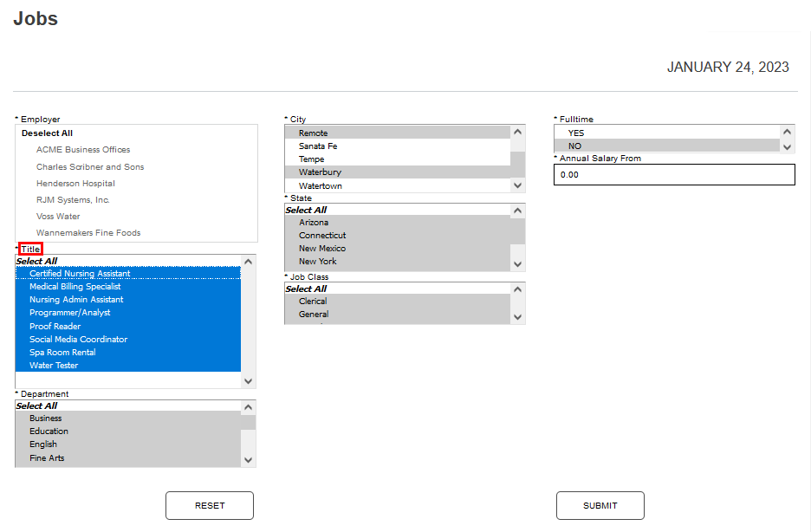Screen dimensions: 811x532
Task: Select ACME Business Offices employer
Action: coord(83,150)
